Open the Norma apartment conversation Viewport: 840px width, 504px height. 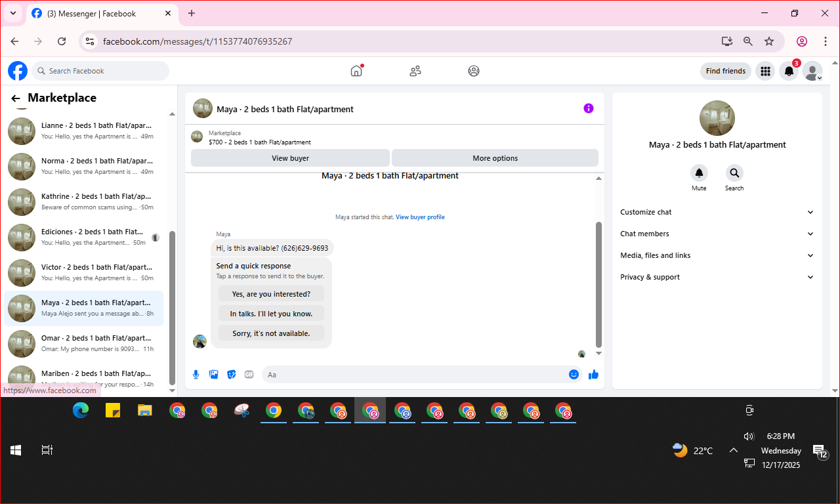coord(84,166)
